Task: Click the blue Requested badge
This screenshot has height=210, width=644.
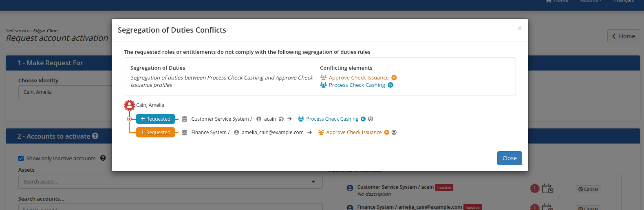Action: click(x=155, y=119)
